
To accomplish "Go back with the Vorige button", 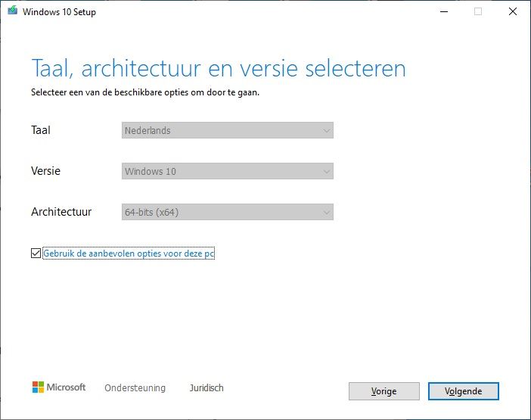I will (x=384, y=391).
